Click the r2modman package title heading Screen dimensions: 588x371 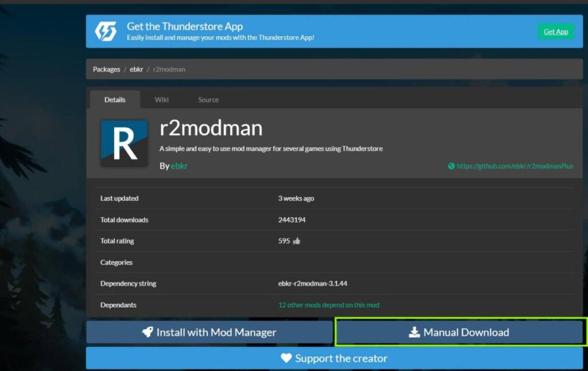[211, 127]
